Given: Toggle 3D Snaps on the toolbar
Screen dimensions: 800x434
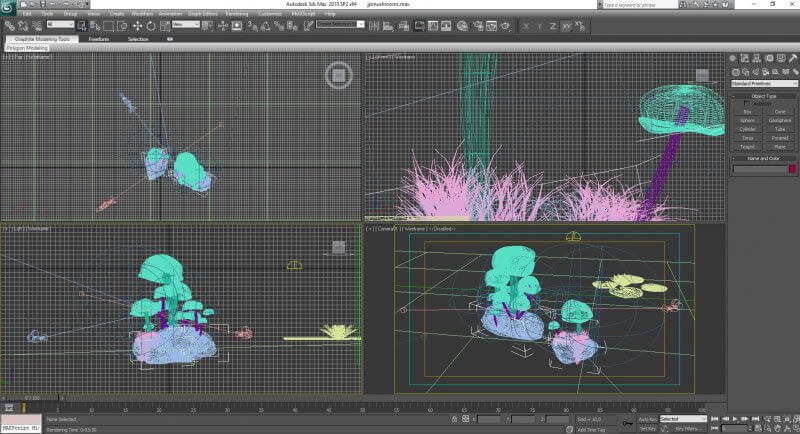Looking at the screenshot, I should [253, 25].
